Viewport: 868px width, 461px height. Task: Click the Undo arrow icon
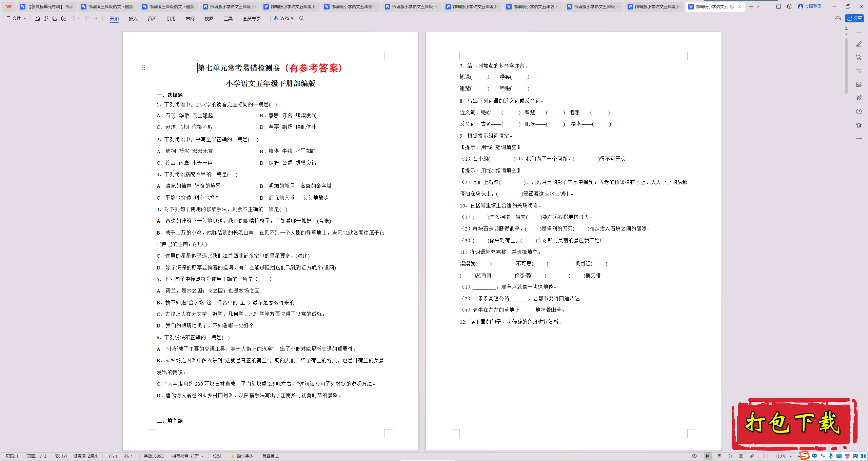click(x=73, y=18)
